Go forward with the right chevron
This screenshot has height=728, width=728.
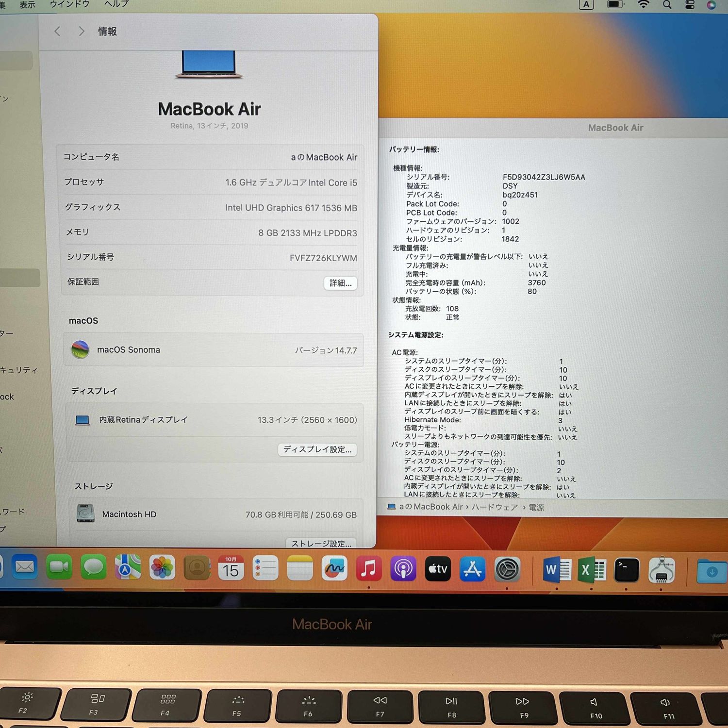coord(81,32)
